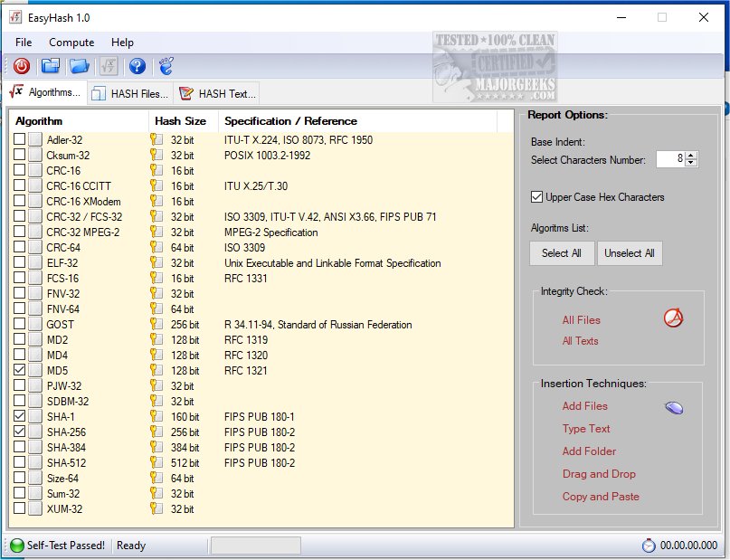Open Help via the question mark icon

click(137, 65)
